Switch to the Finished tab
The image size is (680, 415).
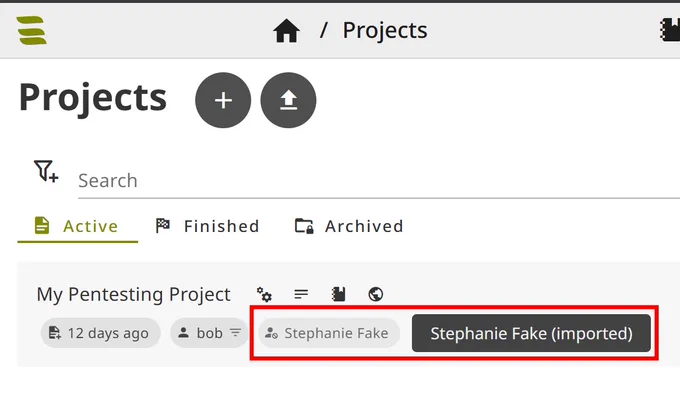click(x=207, y=226)
